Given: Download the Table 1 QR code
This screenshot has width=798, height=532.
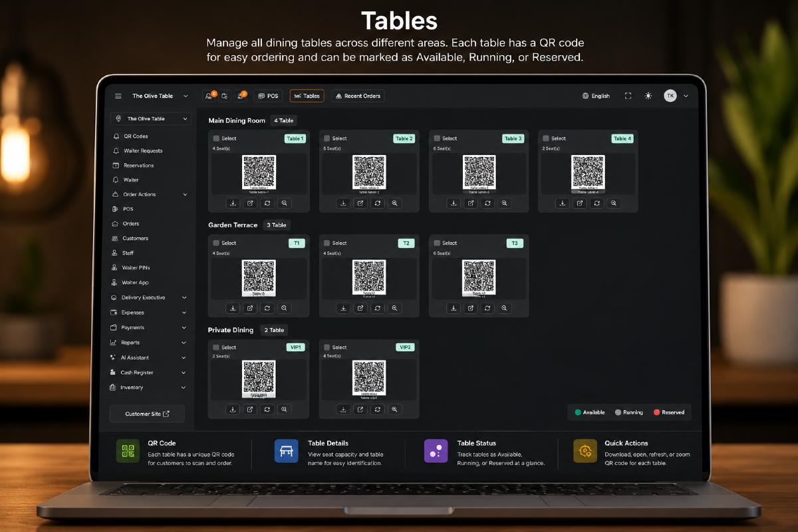Looking at the screenshot, I should pos(233,203).
